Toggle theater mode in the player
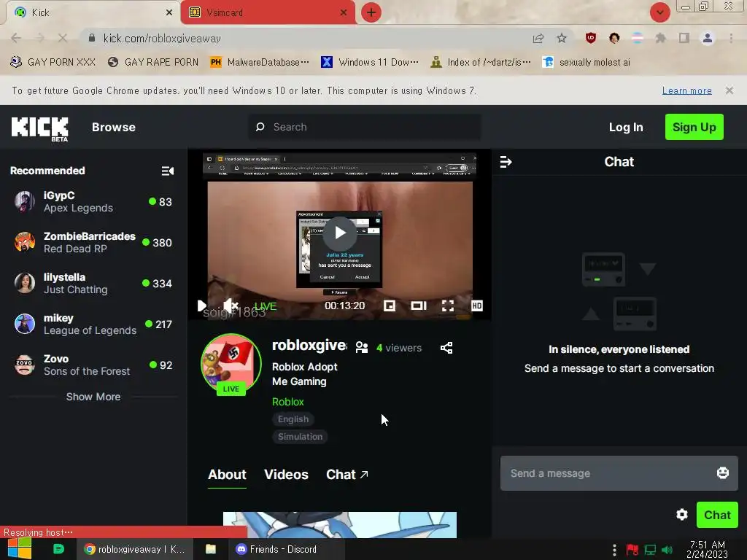 pos(418,306)
